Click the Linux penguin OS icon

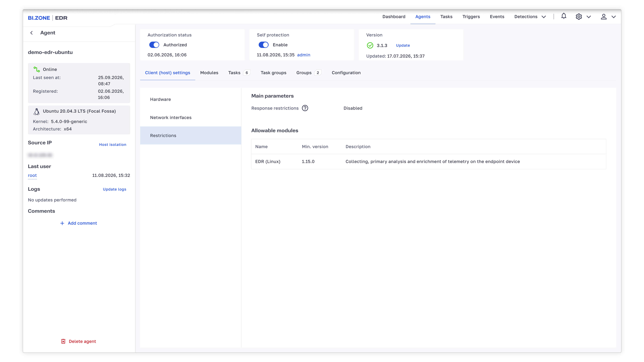click(36, 111)
